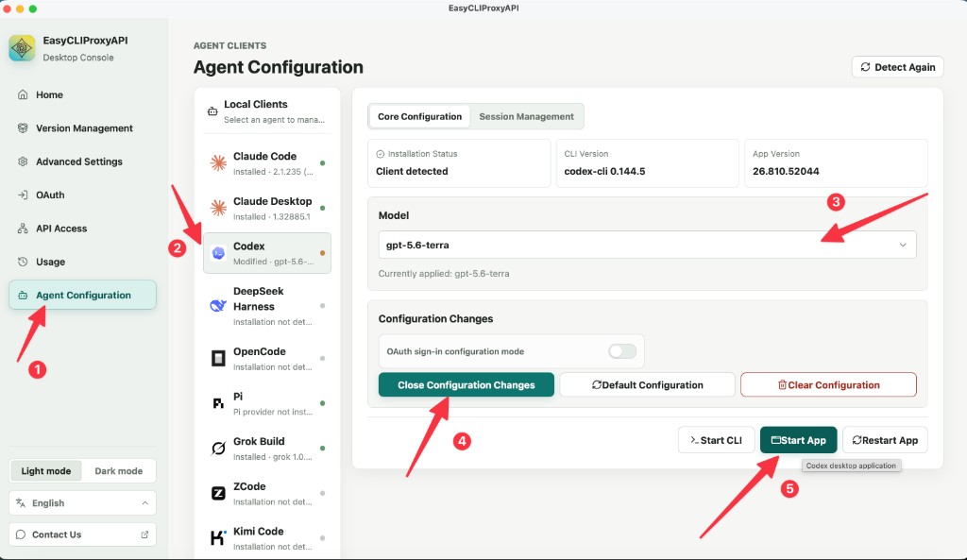This screenshot has width=967, height=560.
Task: Click the "Client detected" status text
Action: coord(412,171)
